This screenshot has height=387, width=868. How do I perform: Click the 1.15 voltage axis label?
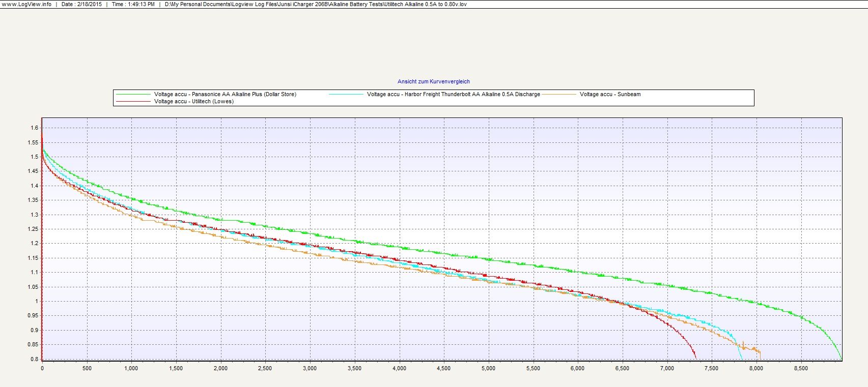[33, 258]
